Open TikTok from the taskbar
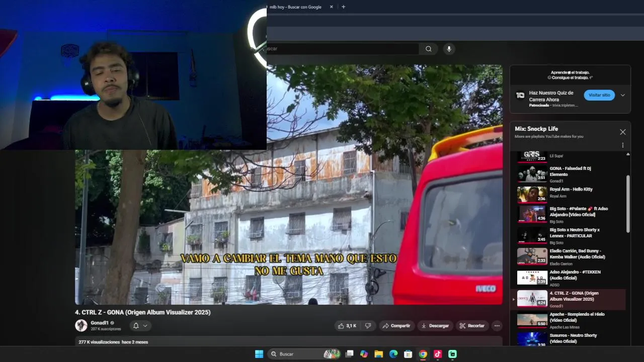The image size is (644, 362). pos(438,354)
